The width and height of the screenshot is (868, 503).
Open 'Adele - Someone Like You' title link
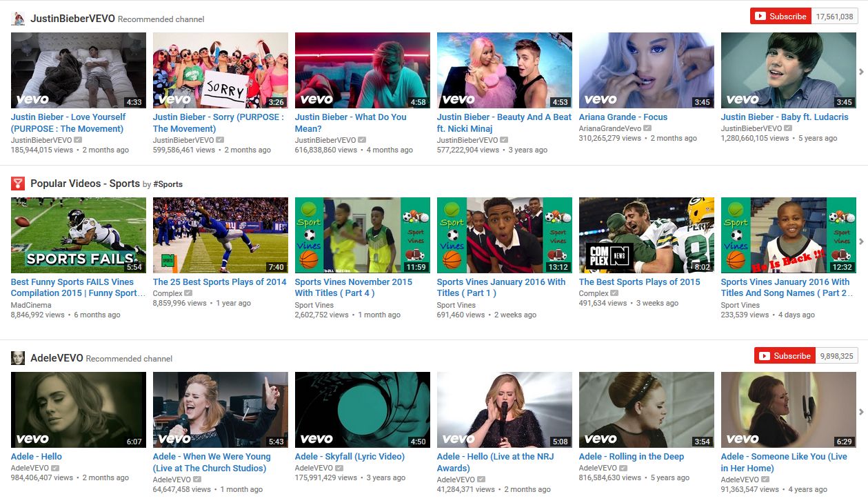(x=784, y=462)
